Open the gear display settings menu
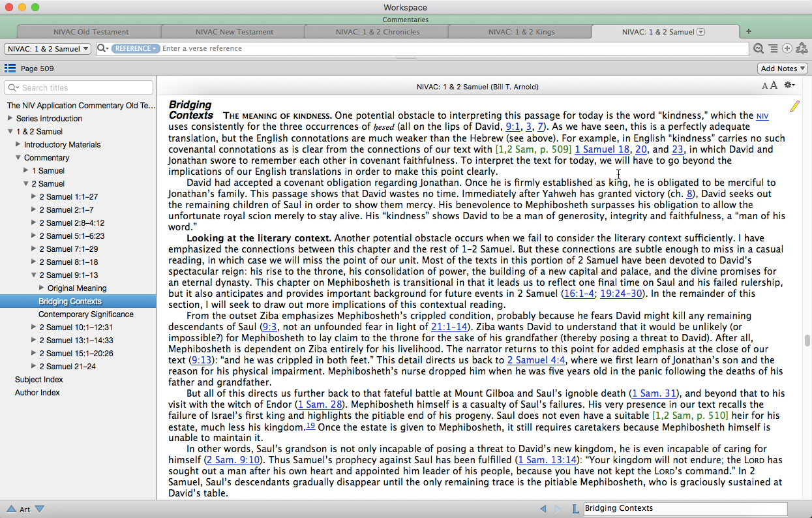The height and width of the screenshot is (518, 812). click(x=790, y=85)
